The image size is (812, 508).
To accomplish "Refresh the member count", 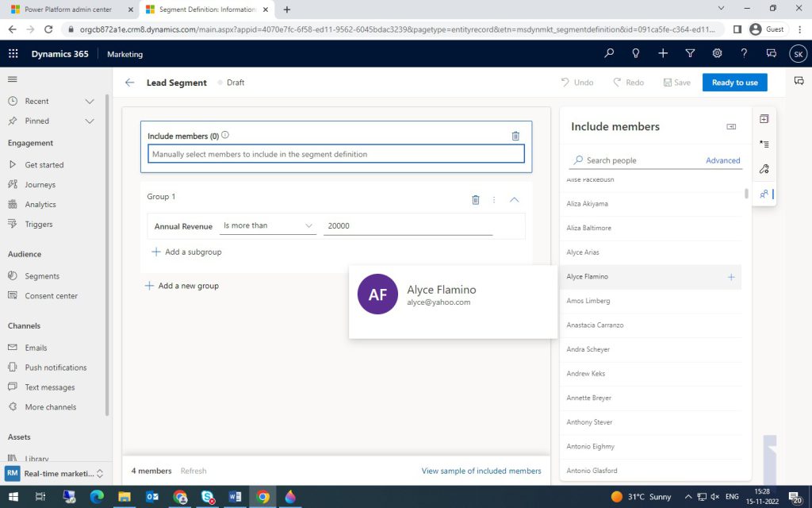I will tap(193, 471).
